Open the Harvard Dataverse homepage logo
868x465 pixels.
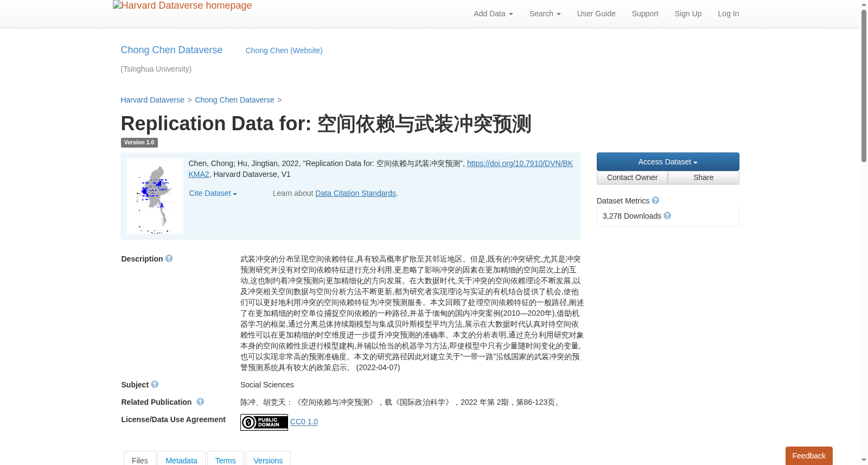tap(182, 6)
